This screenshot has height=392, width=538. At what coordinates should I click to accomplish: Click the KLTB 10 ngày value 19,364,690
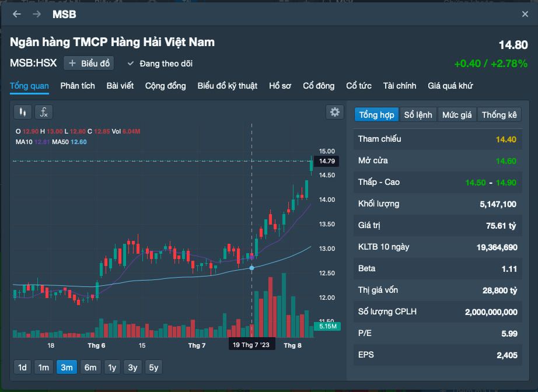point(497,247)
